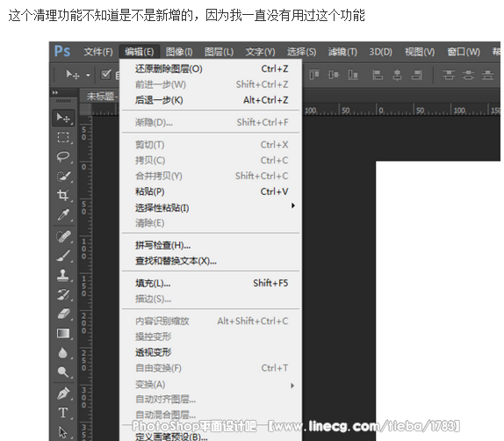Screen dimensions: 504x441
Task: Select the Eyedropper tool
Action: [x=63, y=214]
